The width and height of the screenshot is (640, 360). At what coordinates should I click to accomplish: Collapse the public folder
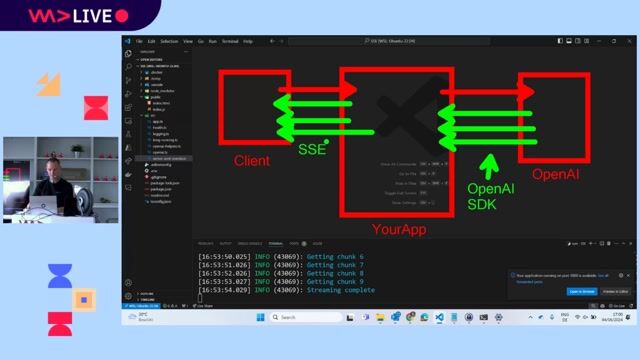tap(164, 97)
